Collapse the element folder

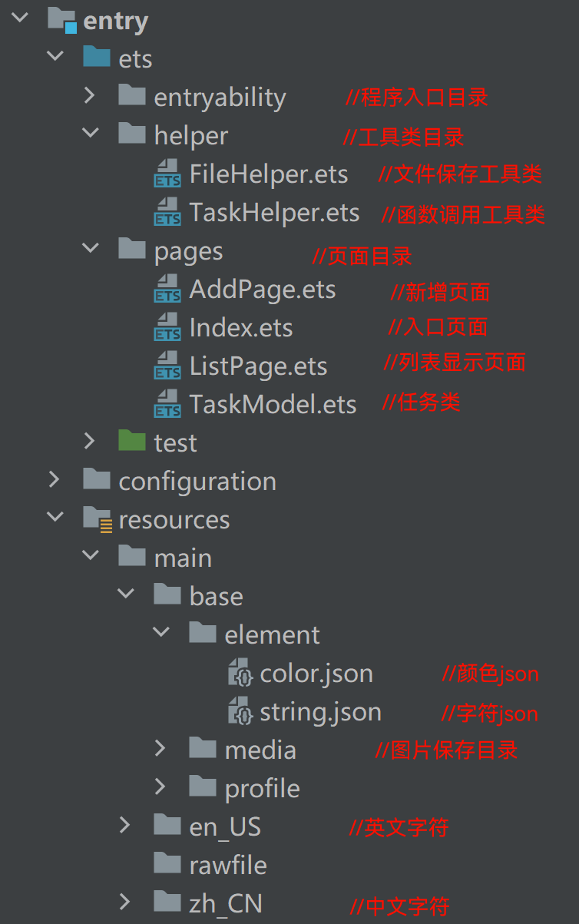click(x=160, y=633)
